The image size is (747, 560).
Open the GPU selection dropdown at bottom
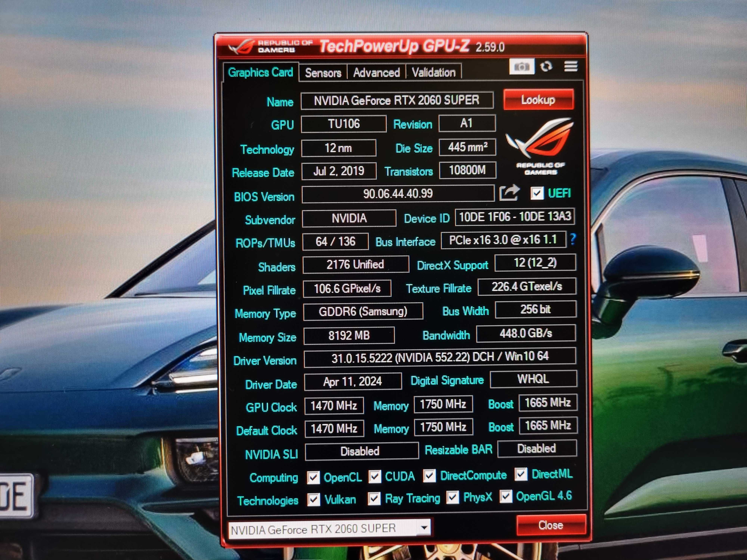coord(329,529)
